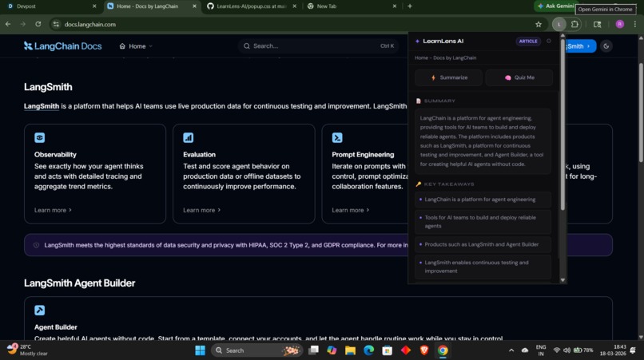Image resolution: width=644 pixels, height=360 pixels.
Task: Click the LearnLens extension icon in toolbar
Action: click(559, 24)
